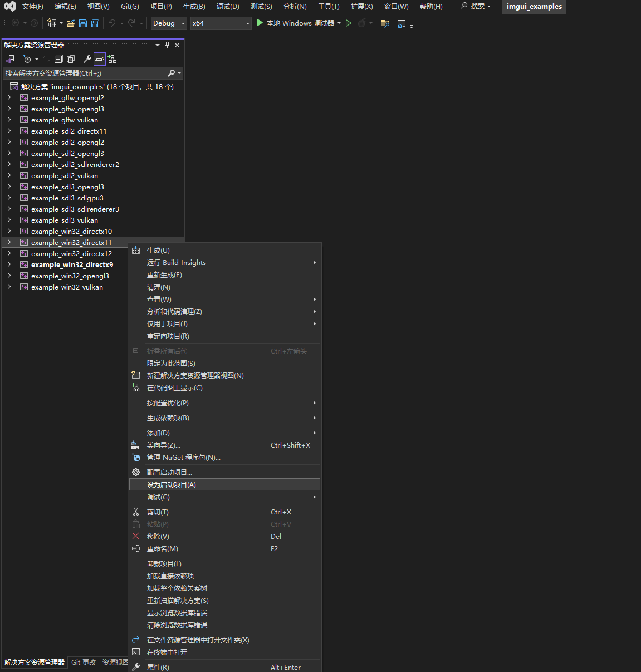Open the Debug configuration dropdown
Viewport: 641px width, 672px height.
[x=169, y=23]
